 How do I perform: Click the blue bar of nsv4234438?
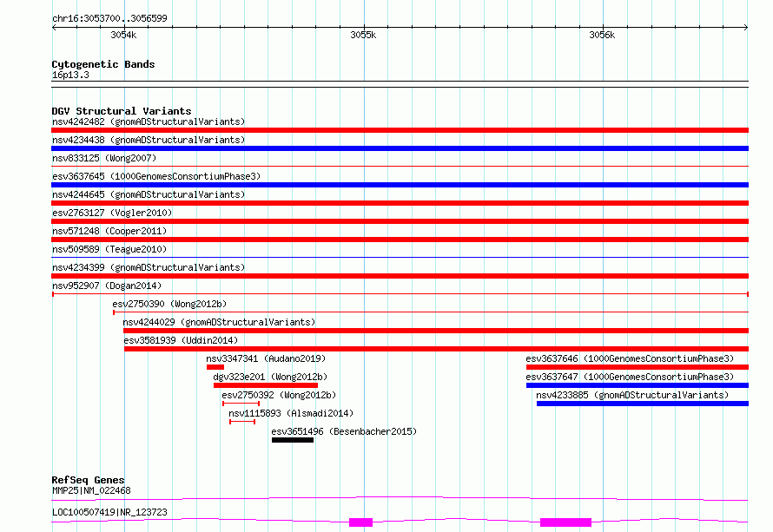tap(400, 148)
